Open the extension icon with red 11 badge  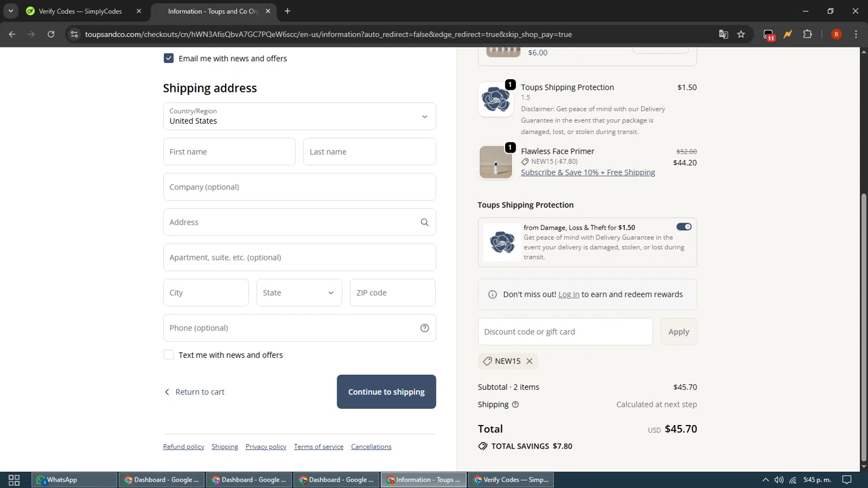point(768,35)
